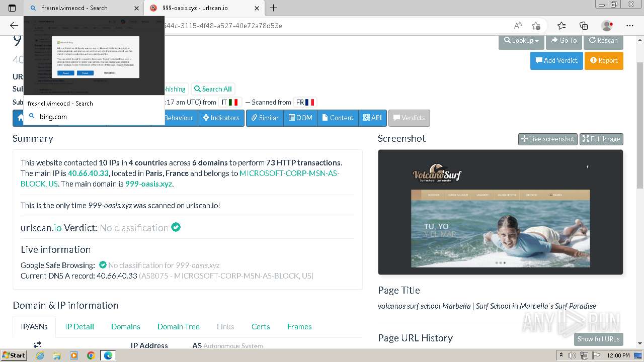Expand the Lookup dropdown

tap(521, 41)
